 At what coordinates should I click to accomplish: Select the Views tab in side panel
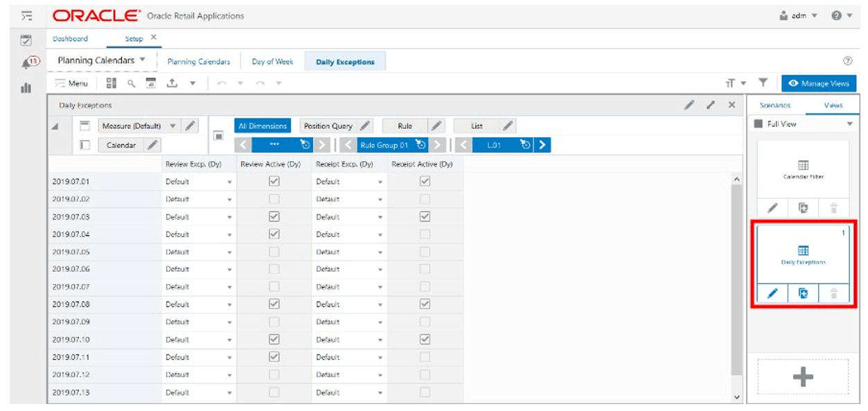pos(833,105)
